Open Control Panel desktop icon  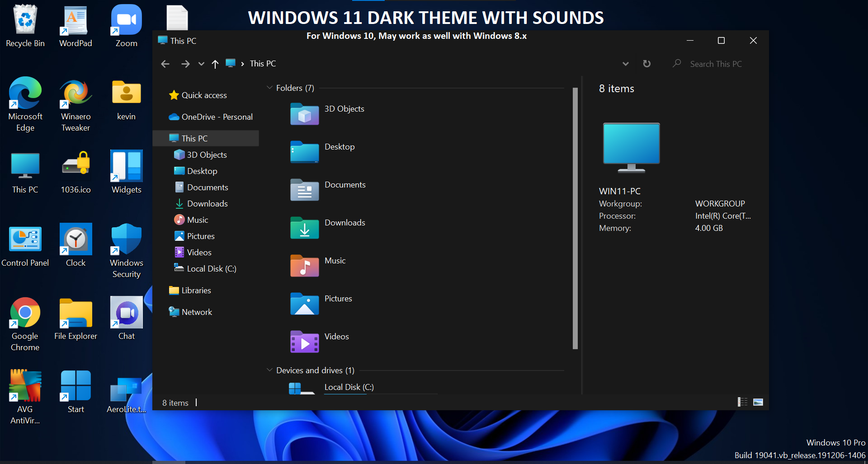click(x=25, y=246)
